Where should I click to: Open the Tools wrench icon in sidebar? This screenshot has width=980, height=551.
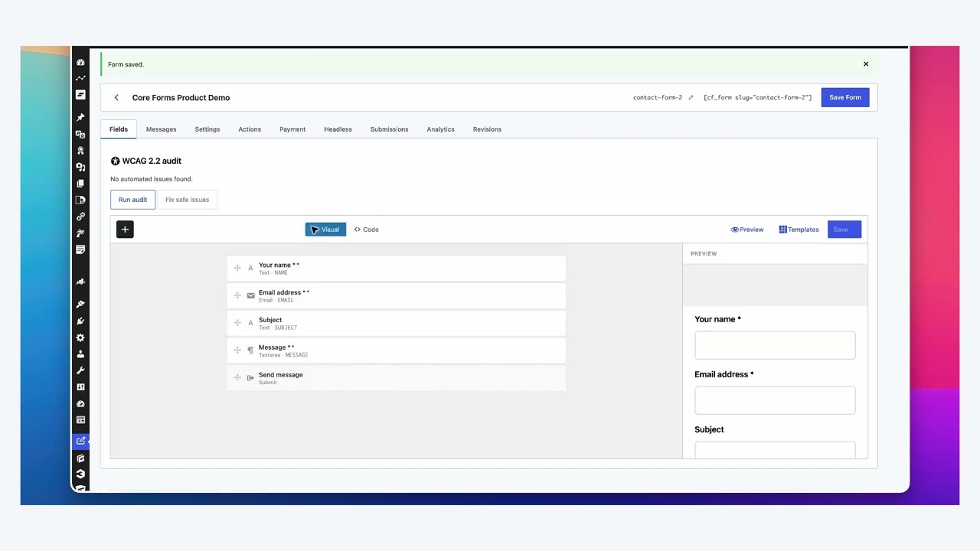80,370
